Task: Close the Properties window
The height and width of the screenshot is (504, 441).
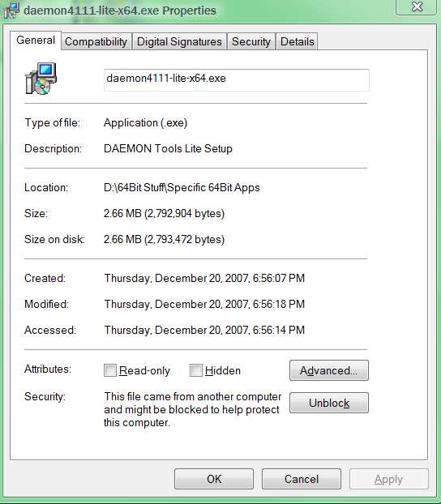Action: pyautogui.click(x=417, y=7)
